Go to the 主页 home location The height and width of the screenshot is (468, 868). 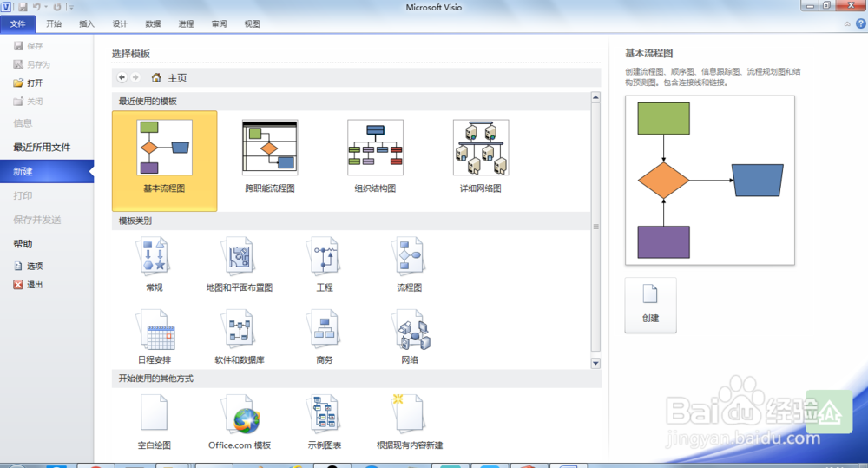pyautogui.click(x=169, y=78)
